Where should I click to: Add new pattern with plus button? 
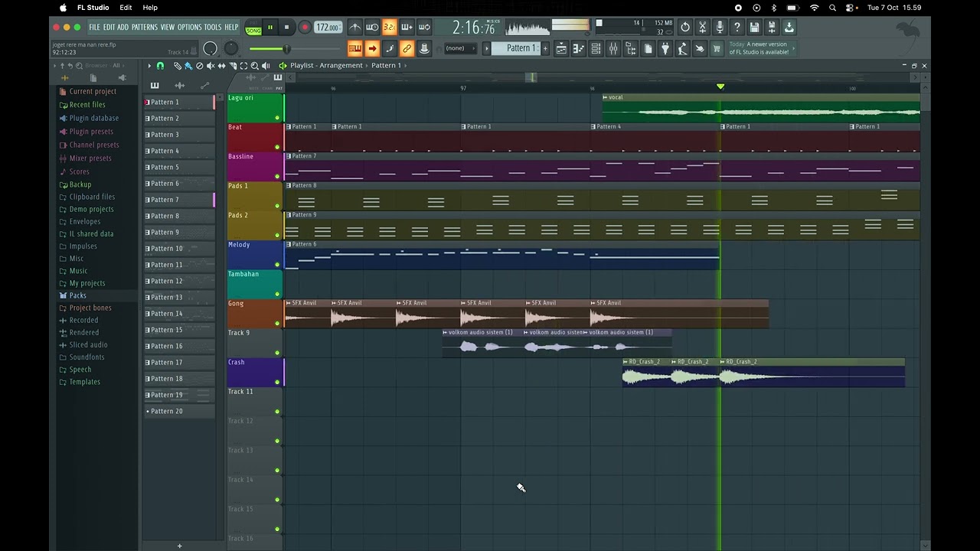(545, 48)
